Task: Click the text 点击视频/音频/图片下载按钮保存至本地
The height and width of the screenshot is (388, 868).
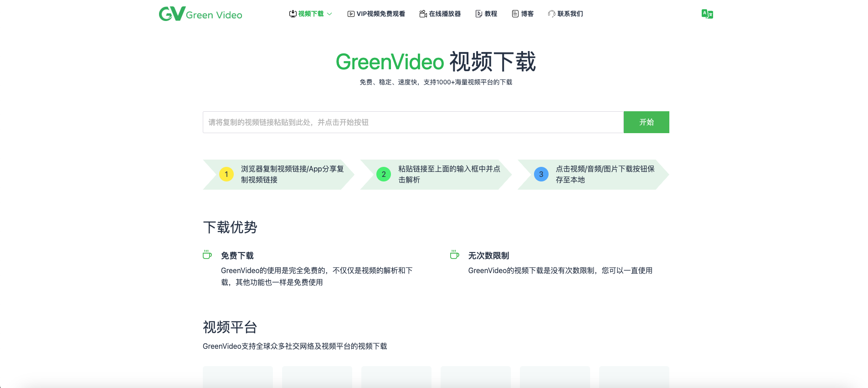Action: click(x=605, y=174)
